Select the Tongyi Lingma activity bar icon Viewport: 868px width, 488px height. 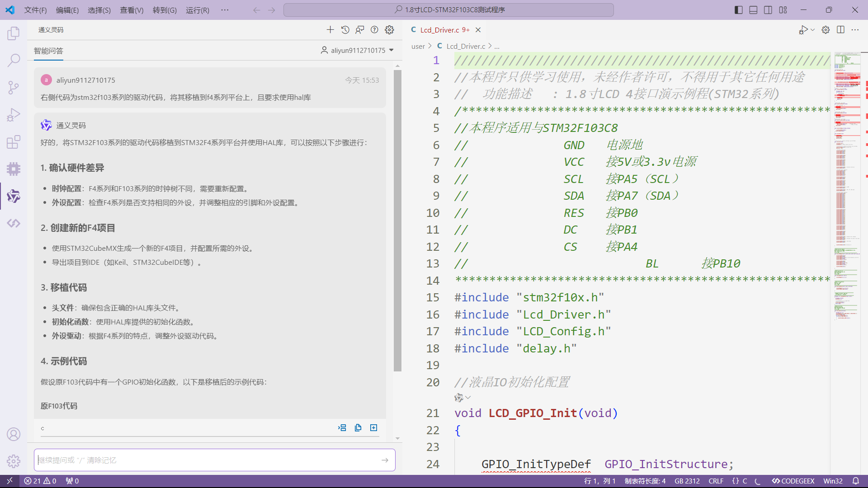pyautogui.click(x=14, y=196)
